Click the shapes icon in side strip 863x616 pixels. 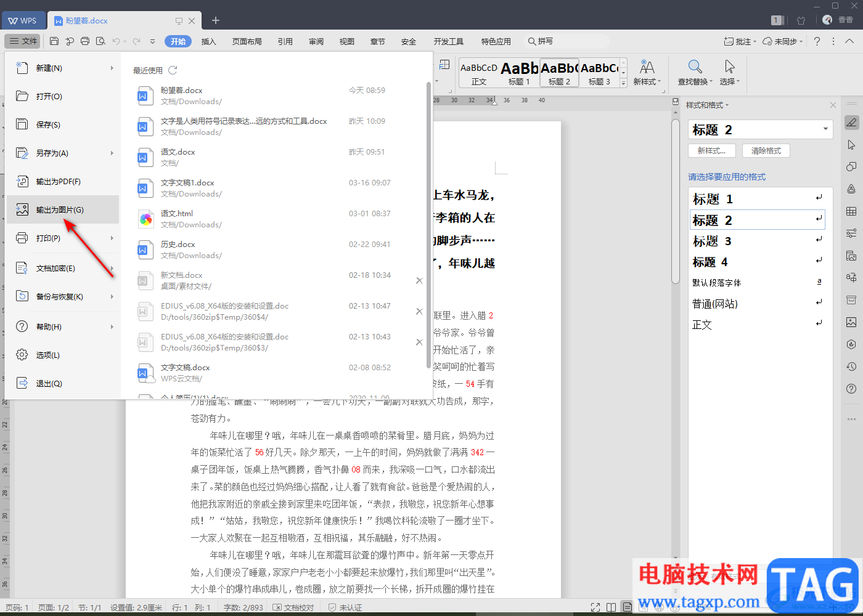tap(851, 167)
